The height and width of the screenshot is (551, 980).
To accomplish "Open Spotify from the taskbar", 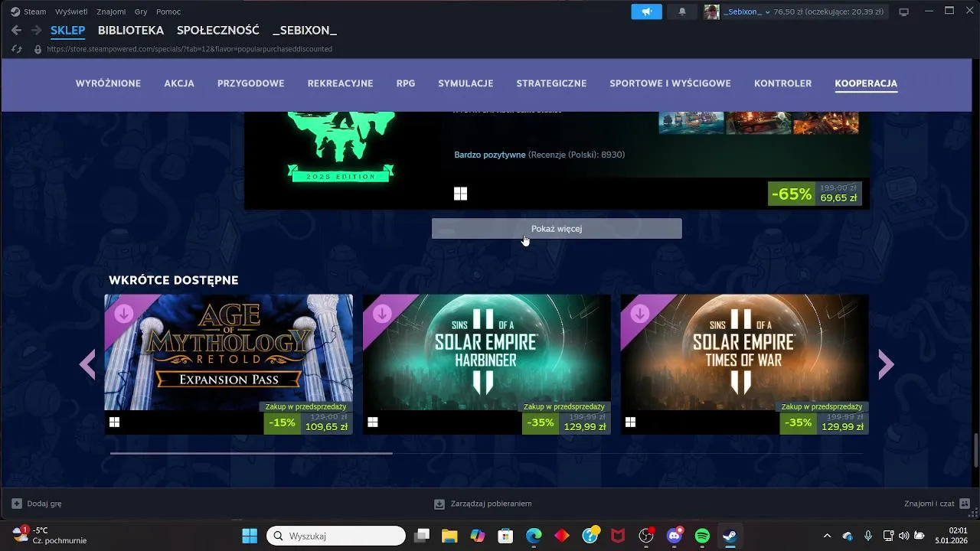I will [702, 536].
